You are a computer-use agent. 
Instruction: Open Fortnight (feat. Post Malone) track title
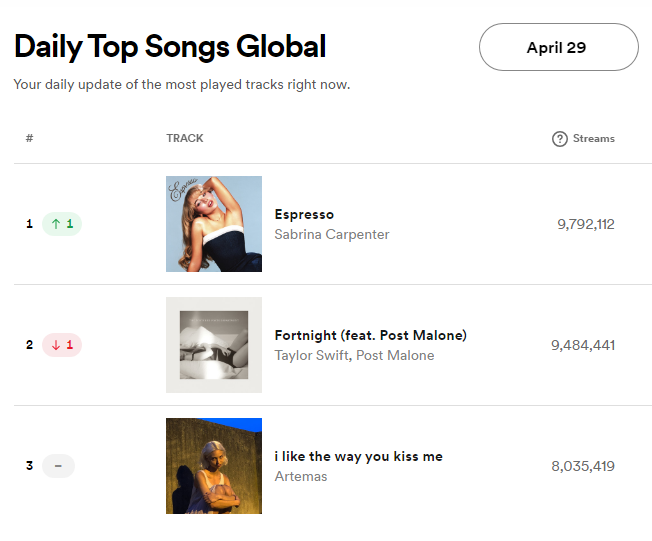[370, 335]
